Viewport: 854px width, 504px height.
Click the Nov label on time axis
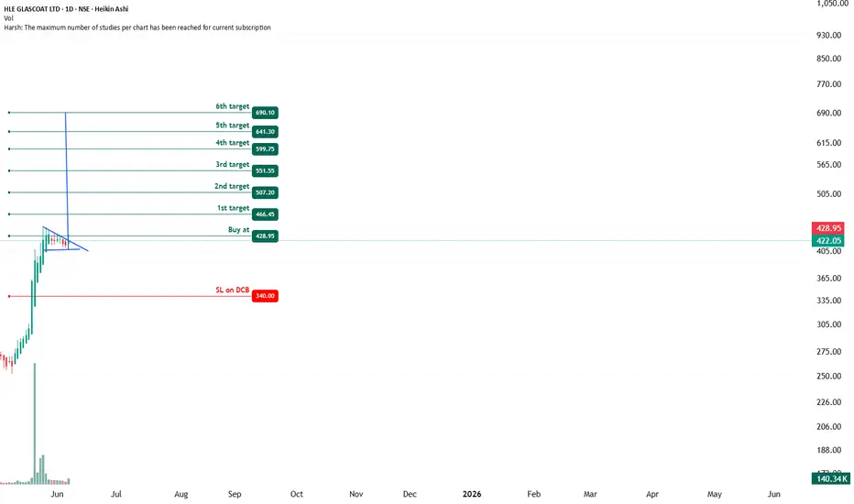[x=356, y=494]
